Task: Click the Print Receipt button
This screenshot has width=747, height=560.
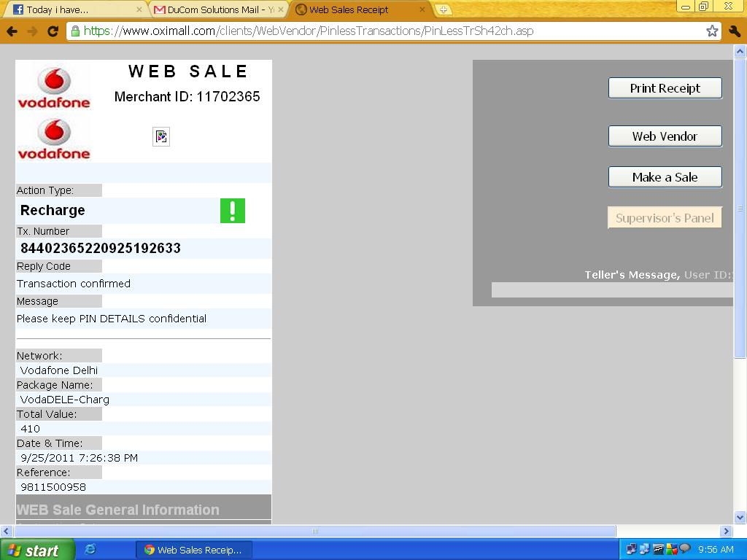Action: pyautogui.click(x=665, y=88)
